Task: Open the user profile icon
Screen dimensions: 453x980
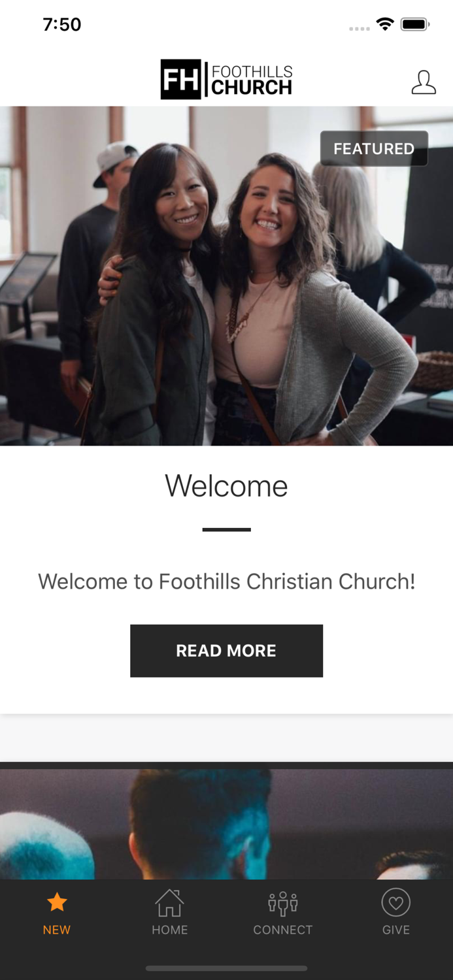Action: click(x=424, y=82)
